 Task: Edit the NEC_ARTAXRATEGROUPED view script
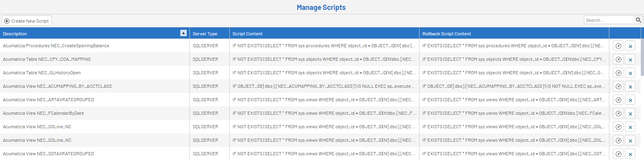[x=618, y=100]
